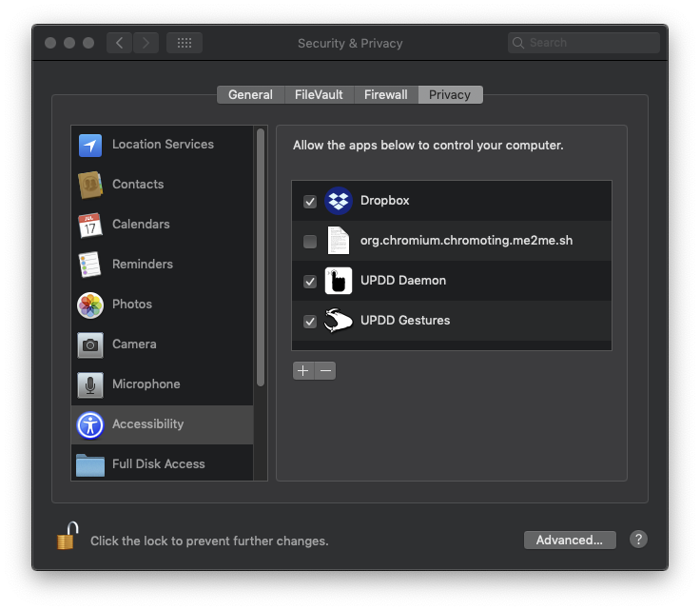Select Full Disk Access label

click(x=159, y=464)
